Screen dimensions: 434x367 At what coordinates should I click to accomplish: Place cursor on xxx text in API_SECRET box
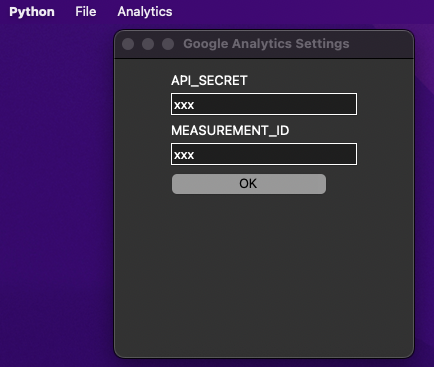coord(184,105)
